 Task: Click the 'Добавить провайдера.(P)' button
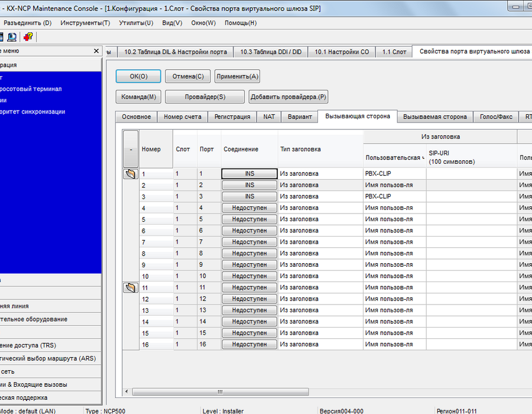click(288, 97)
